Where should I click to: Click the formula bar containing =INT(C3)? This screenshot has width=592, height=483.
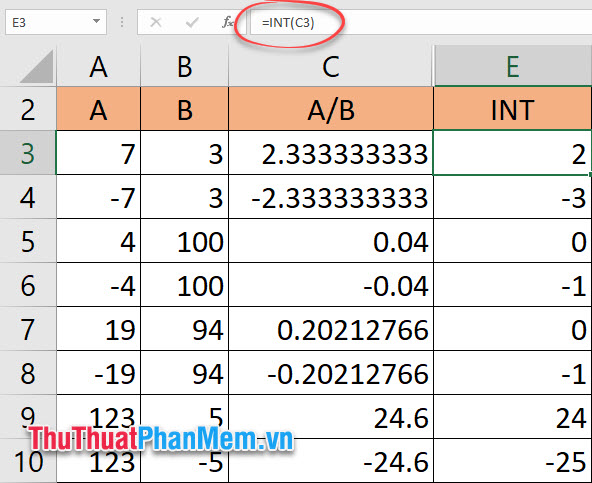[421, 22]
